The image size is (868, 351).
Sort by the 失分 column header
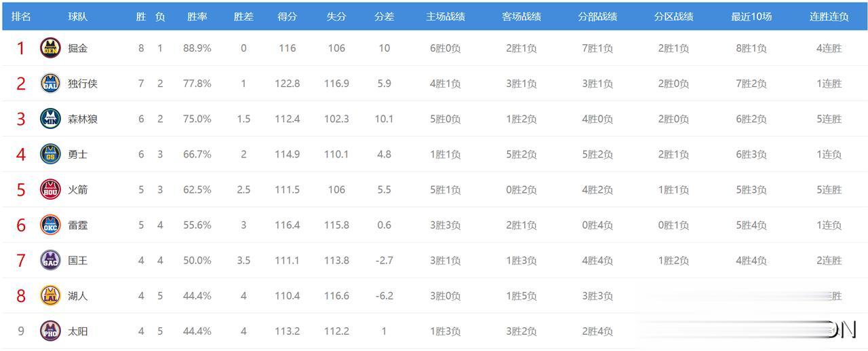[336, 16]
